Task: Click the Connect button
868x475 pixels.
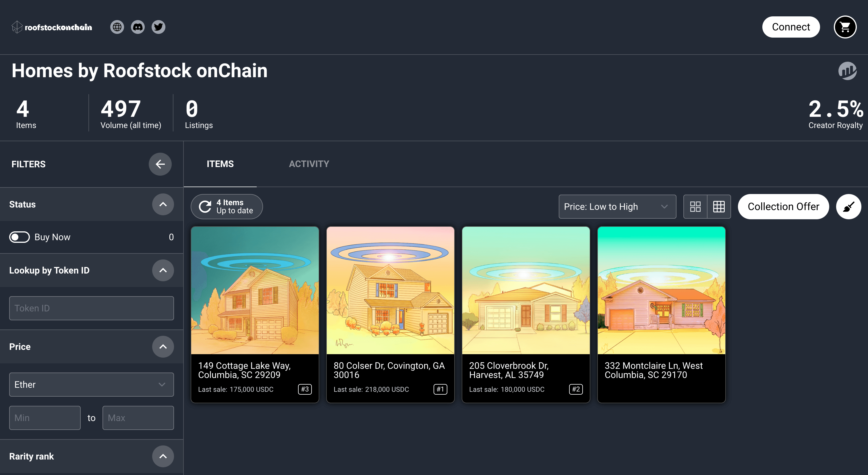Action: point(790,27)
